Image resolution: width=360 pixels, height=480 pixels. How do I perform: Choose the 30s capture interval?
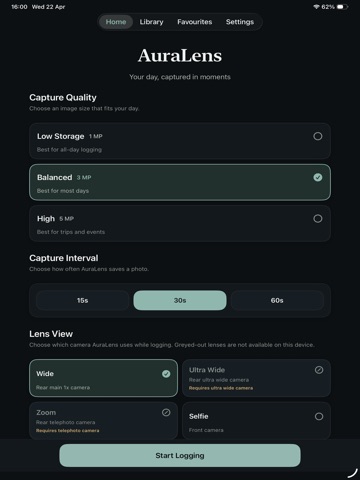[180, 300]
